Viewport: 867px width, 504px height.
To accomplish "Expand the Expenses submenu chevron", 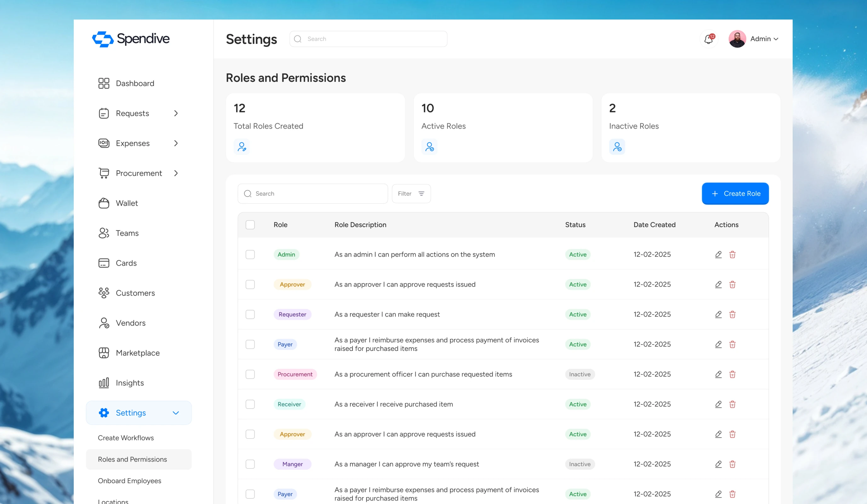I will click(176, 143).
